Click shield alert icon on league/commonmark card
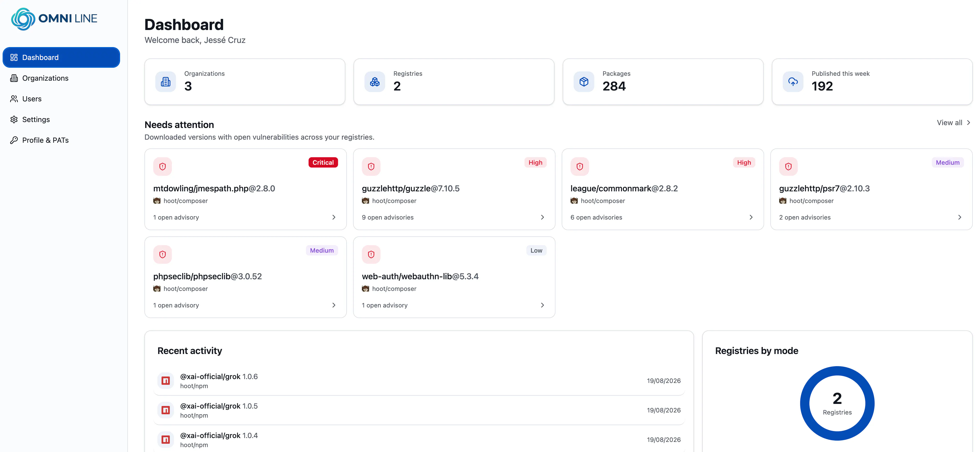The width and height of the screenshot is (980, 452). (580, 167)
